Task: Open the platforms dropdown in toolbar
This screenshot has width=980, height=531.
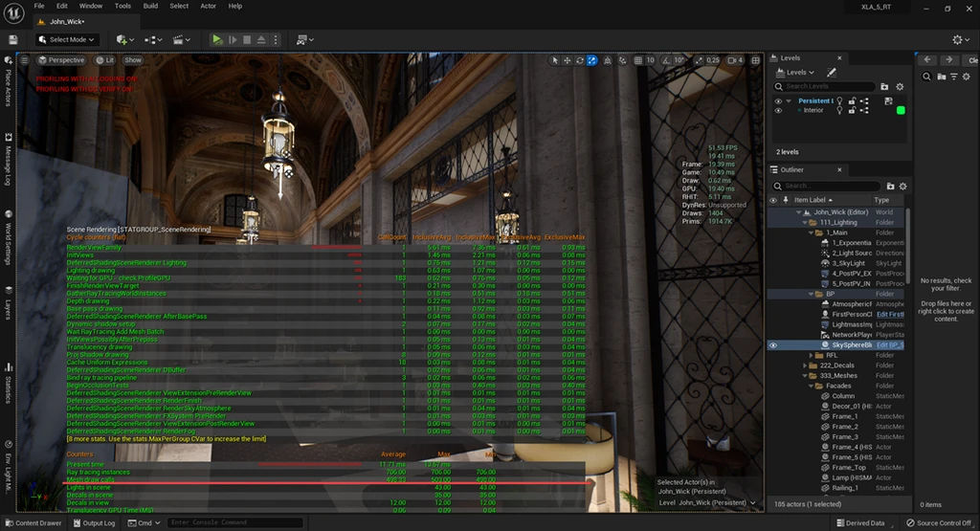Action: click(x=304, y=39)
